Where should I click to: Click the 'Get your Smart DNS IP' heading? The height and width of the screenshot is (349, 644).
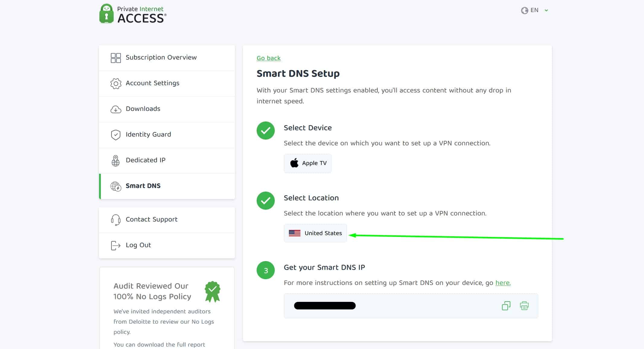[324, 267]
